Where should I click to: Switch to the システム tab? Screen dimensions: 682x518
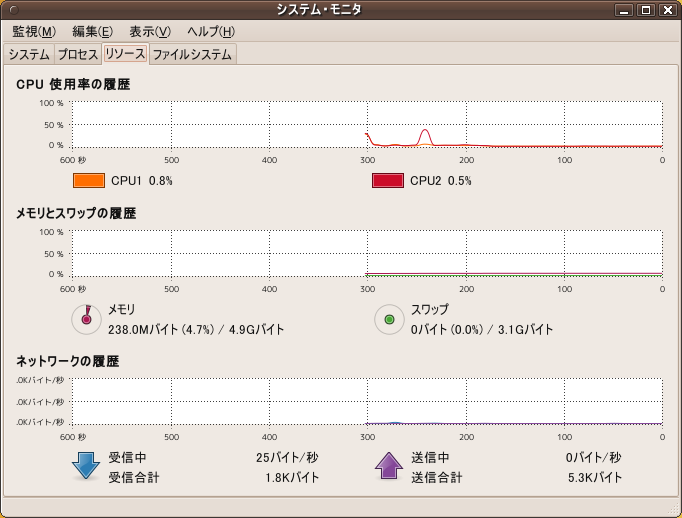28,54
